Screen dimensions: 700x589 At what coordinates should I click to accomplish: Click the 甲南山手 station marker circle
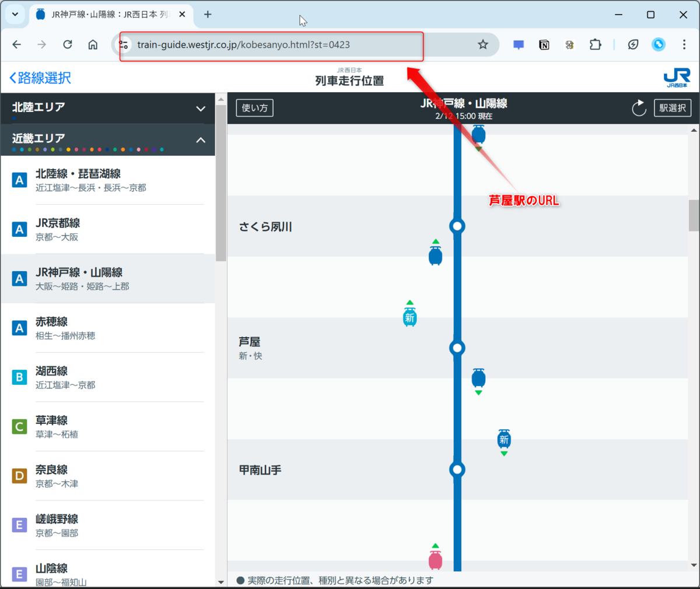point(457,469)
